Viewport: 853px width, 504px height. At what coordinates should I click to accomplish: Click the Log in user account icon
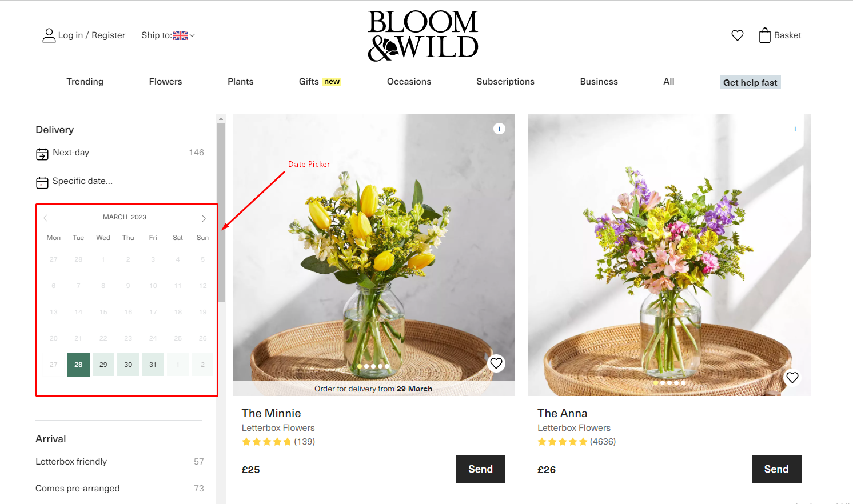(49, 35)
